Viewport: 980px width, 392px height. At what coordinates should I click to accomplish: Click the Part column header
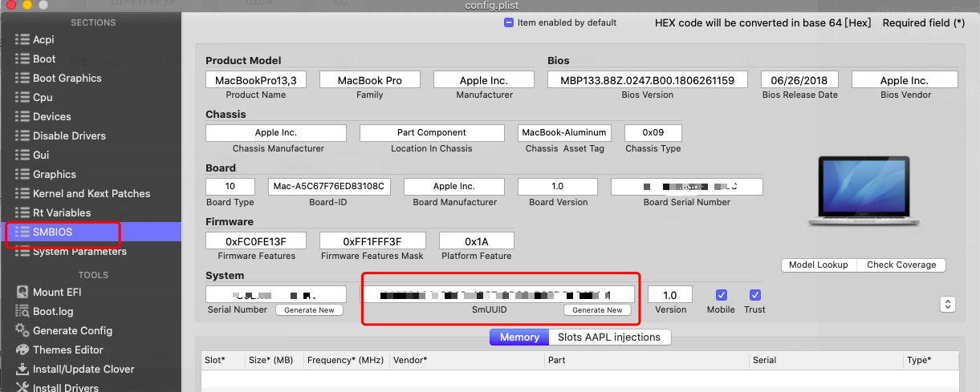click(646, 361)
